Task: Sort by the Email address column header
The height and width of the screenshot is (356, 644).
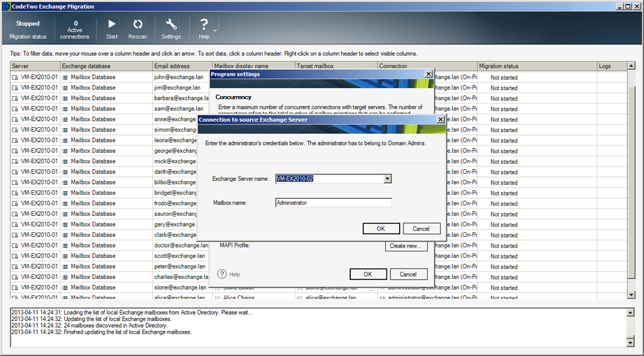Action: pos(183,66)
